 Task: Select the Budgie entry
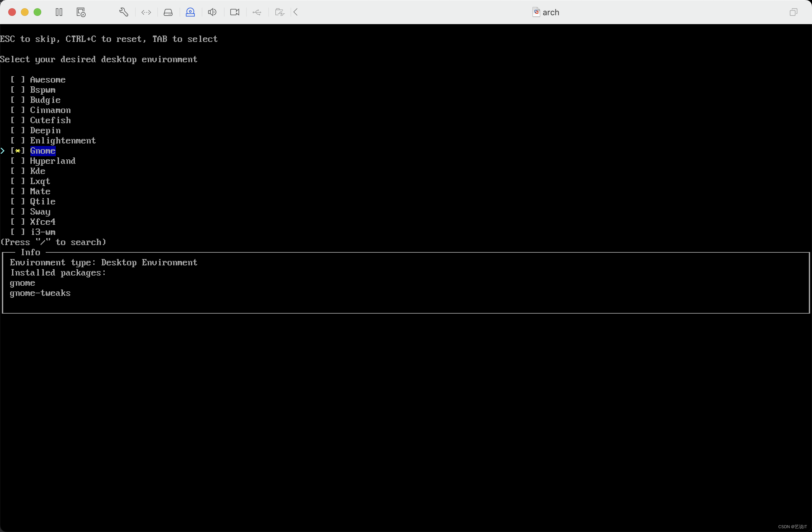(45, 100)
